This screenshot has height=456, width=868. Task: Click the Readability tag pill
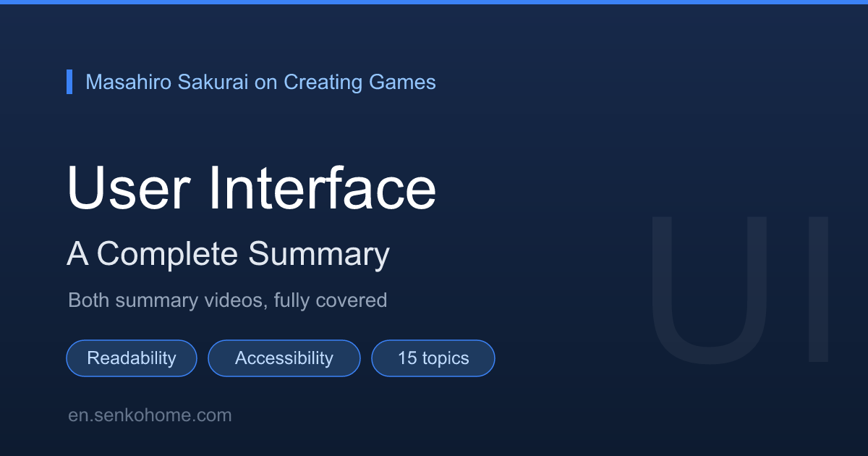(x=132, y=358)
